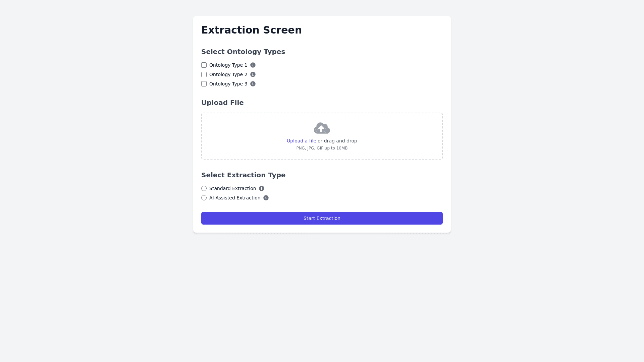Image resolution: width=644 pixels, height=362 pixels.
Task: Click the 'AI-Assisted Extraction' label text
Action: 235,198
